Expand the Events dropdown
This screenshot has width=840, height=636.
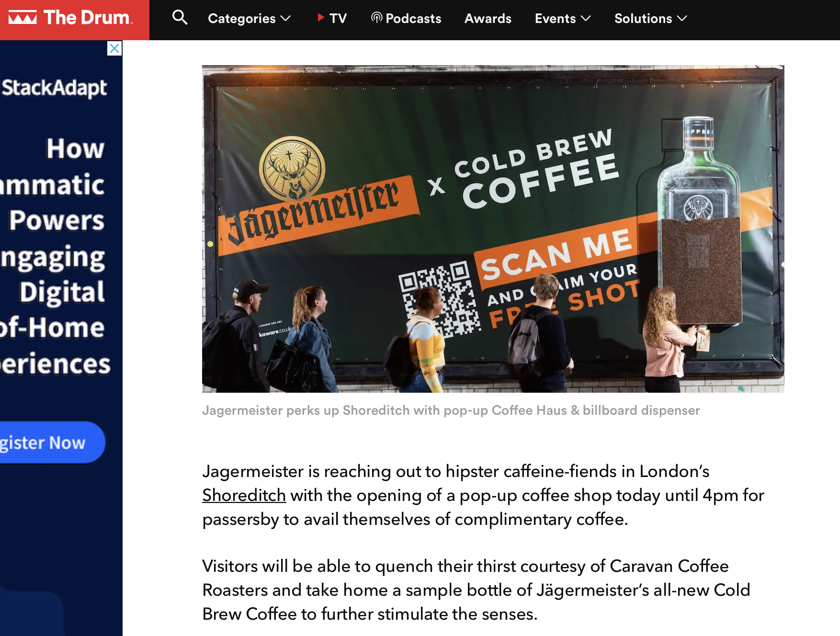(563, 19)
